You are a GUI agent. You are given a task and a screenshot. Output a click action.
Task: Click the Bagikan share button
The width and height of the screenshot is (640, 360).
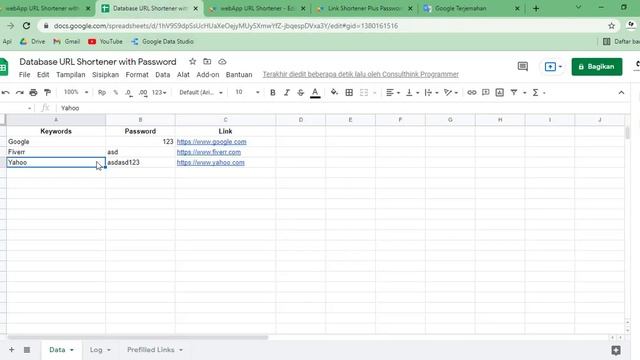pyautogui.click(x=597, y=67)
